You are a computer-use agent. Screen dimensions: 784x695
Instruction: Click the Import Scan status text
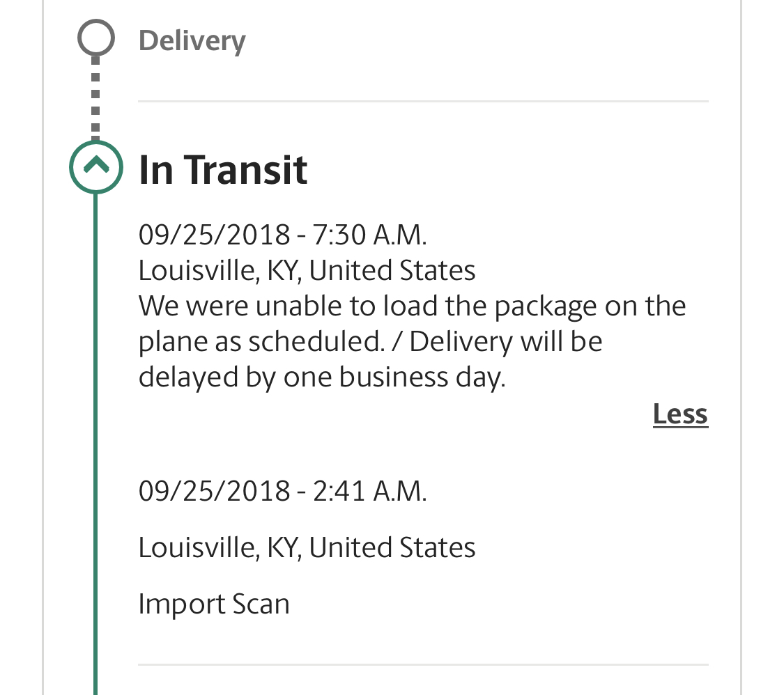pos(214,604)
